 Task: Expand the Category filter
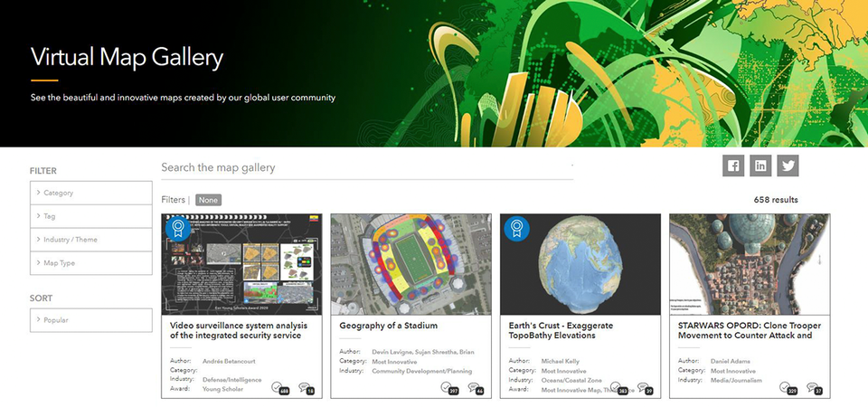pos(90,193)
